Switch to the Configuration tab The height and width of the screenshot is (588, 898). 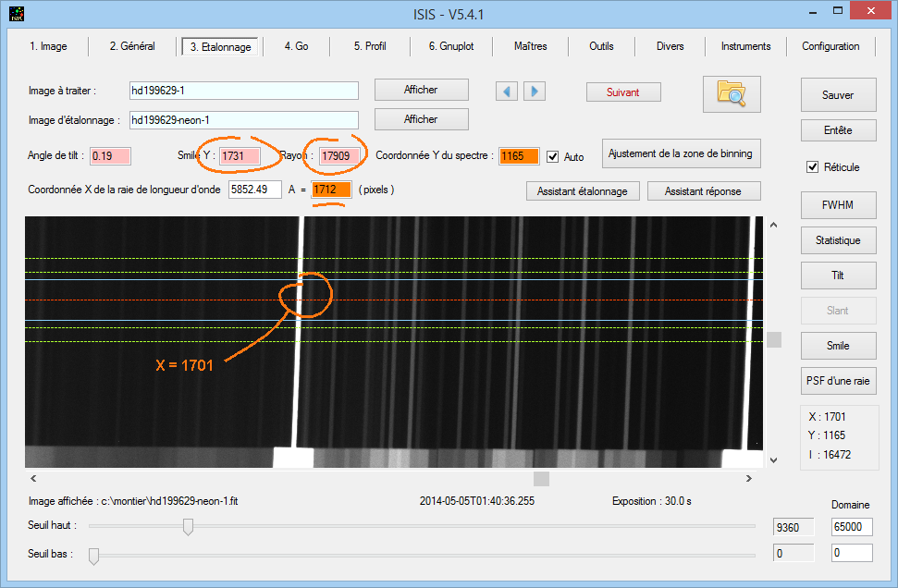tap(830, 46)
